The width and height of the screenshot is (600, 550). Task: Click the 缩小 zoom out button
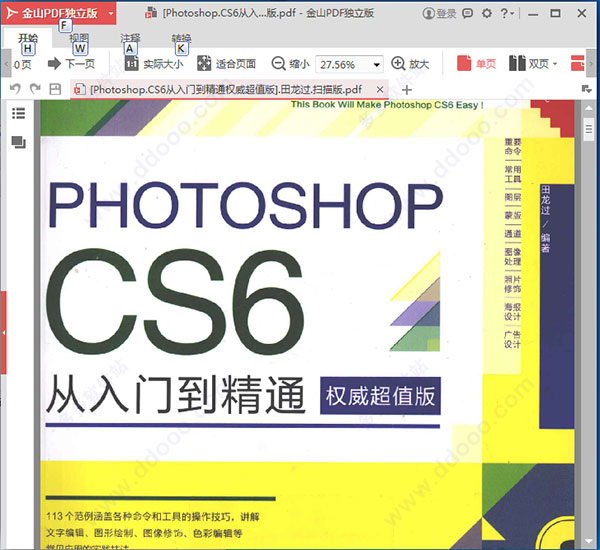click(290, 64)
